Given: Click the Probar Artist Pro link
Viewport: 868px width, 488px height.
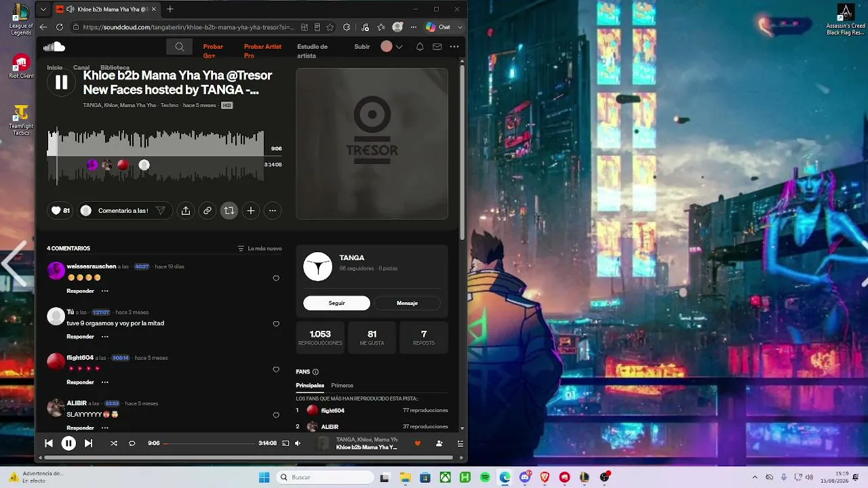Looking at the screenshot, I should point(262,51).
